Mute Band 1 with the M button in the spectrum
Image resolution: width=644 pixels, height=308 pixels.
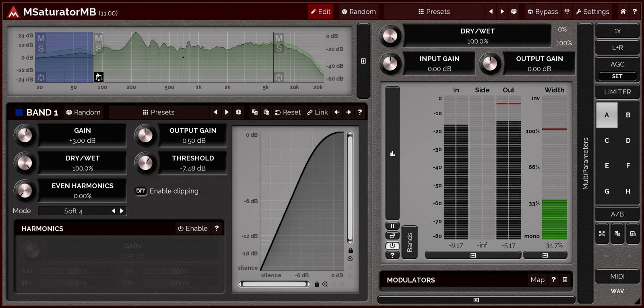point(41,38)
